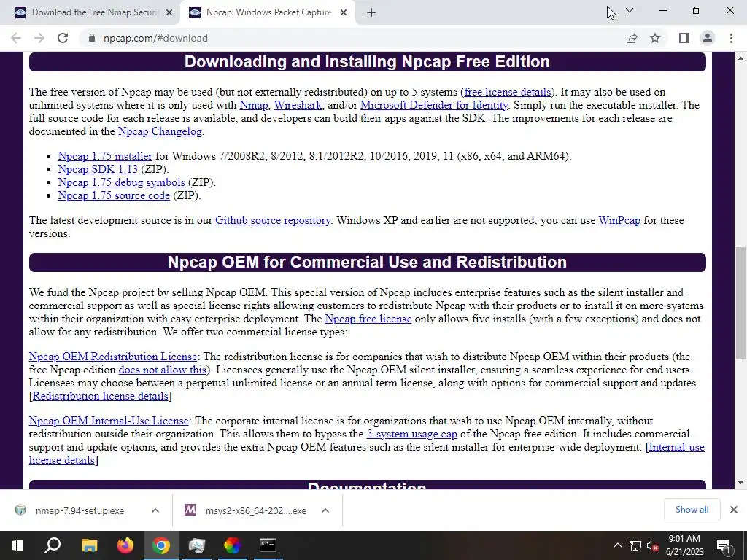Open Redistribution license details link

(x=100, y=396)
